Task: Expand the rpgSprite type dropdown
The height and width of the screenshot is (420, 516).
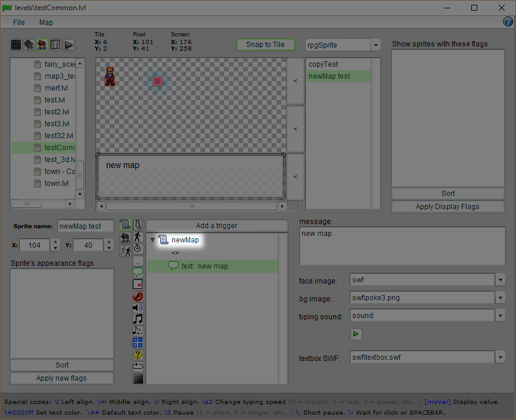Action: coord(375,45)
